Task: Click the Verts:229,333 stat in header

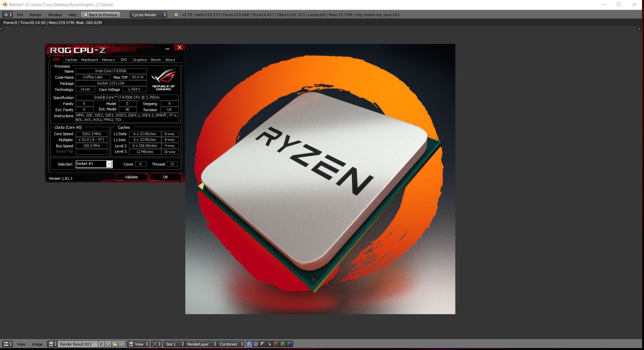Action: pos(208,15)
